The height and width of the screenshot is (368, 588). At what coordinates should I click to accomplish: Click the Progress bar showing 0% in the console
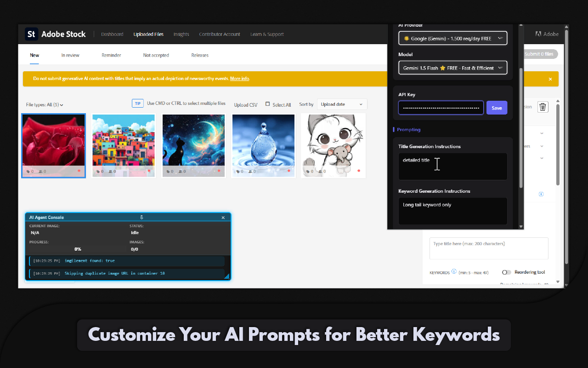pyautogui.click(x=78, y=249)
